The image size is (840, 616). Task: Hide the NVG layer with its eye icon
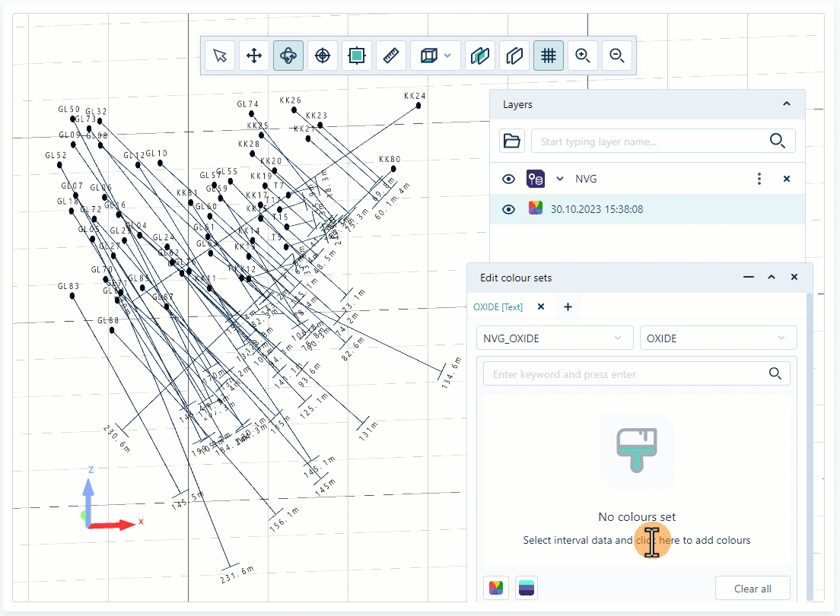[508, 179]
